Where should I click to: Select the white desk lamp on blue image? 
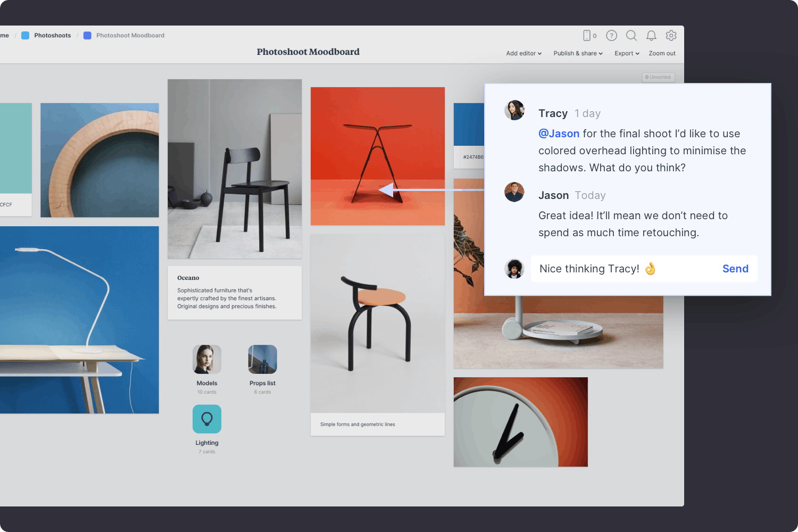click(79, 320)
